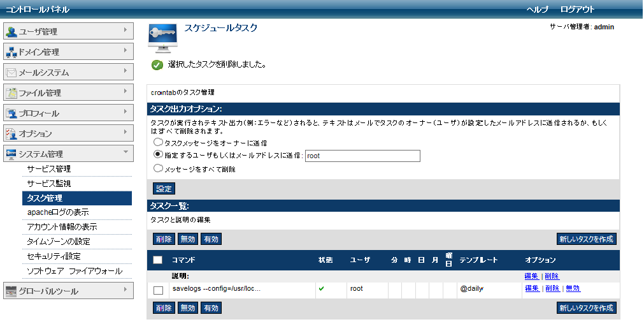Click the Mail System (メールシステム) envelope icon

(x=11, y=73)
